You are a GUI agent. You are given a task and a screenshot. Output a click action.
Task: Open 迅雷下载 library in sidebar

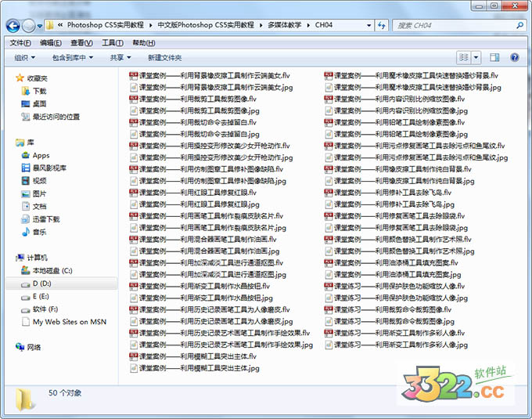[x=45, y=219]
